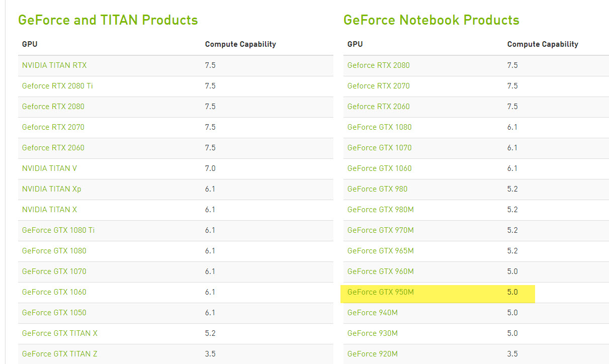609x364 pixels.
Task: Click Geforce RTX 2070 in Notebook Products table
Action: [x=379, y=86]
